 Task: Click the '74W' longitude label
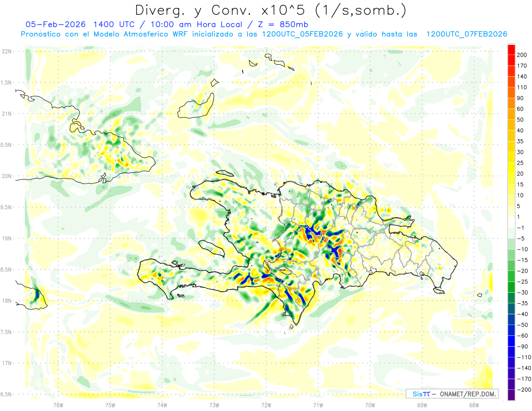[162, 405]
